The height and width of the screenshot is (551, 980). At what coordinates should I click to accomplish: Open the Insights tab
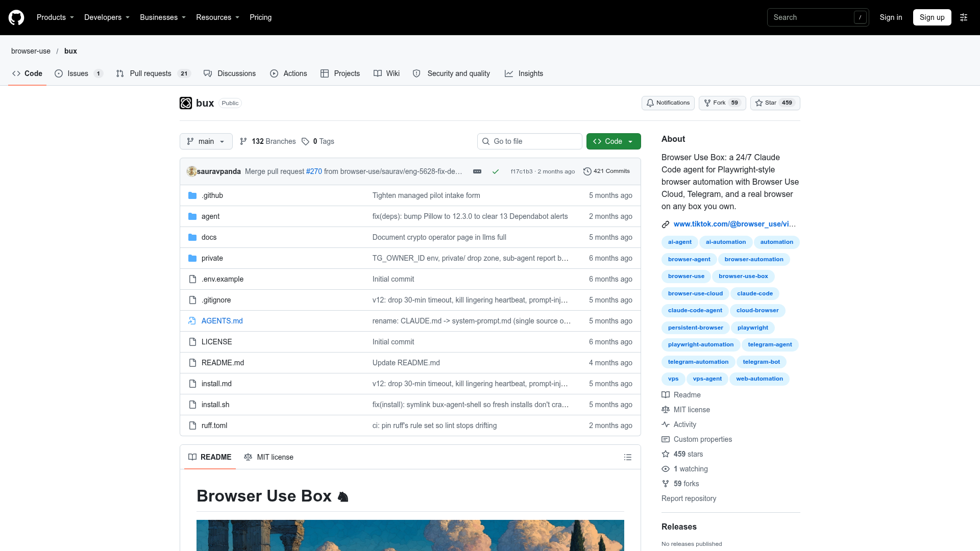(524, 73)
